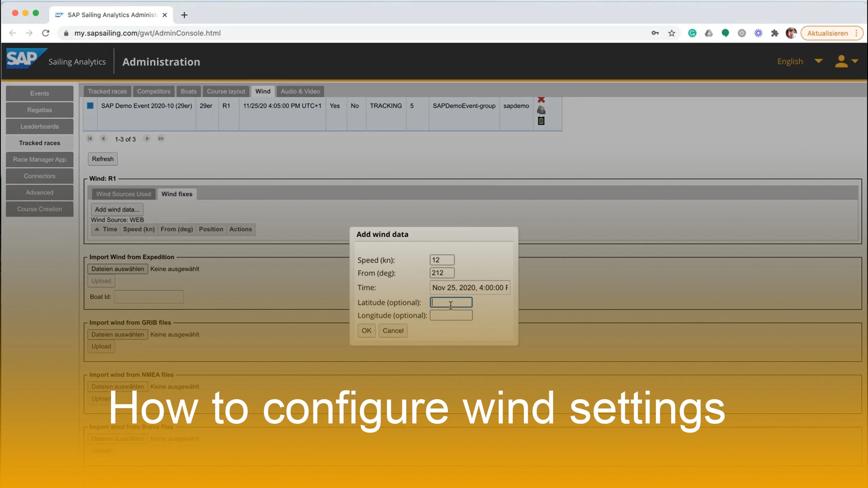Screen dimensions: 868x488
Task: Open the Audio & Video tab
Action: 300,91
